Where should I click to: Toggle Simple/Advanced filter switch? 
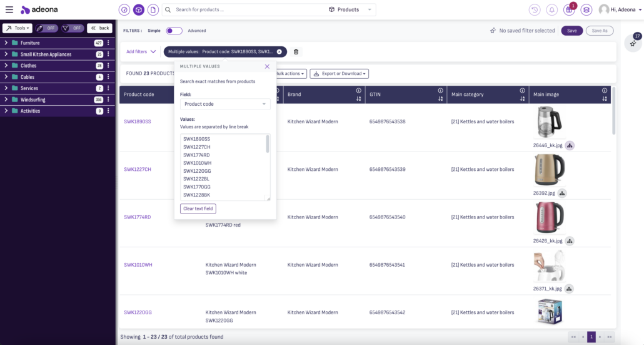coord(174,31)
